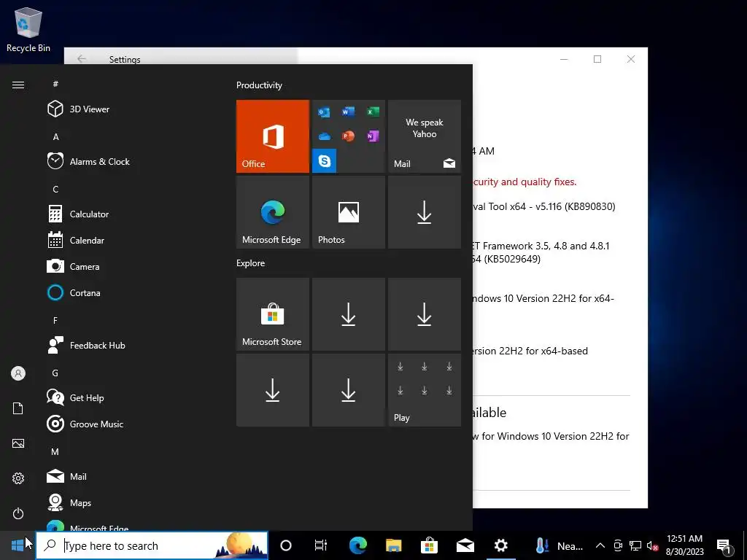Click pending download tile beside Photos
The width and height of the screenshot is (747, 560).
(425, 212)
